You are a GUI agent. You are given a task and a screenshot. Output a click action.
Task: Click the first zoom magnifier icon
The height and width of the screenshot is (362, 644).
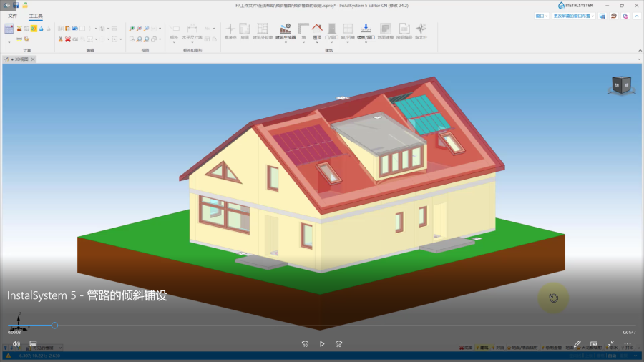(132, 29)
